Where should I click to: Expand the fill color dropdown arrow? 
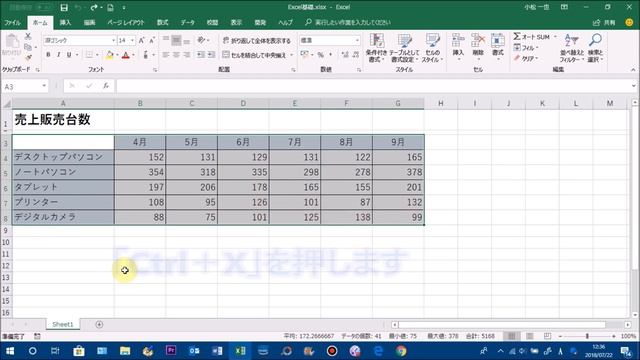(x=117, y=55)
